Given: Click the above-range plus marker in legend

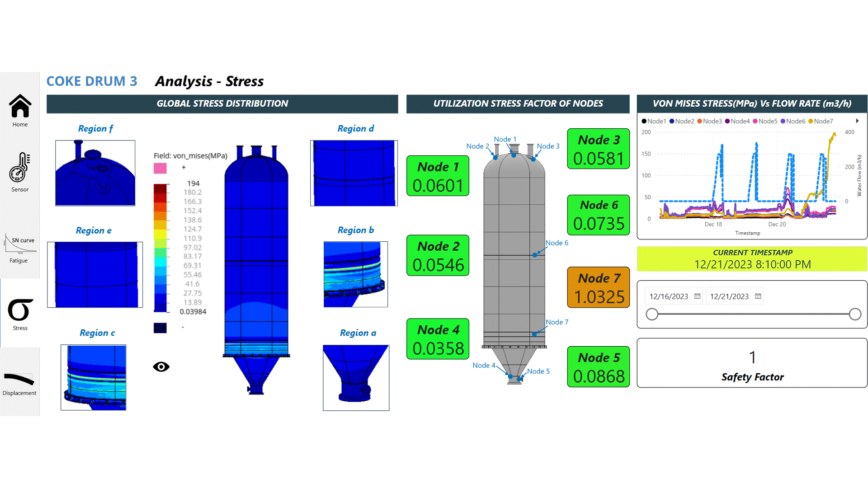Looking at the screenshot, I should (184, 168).
